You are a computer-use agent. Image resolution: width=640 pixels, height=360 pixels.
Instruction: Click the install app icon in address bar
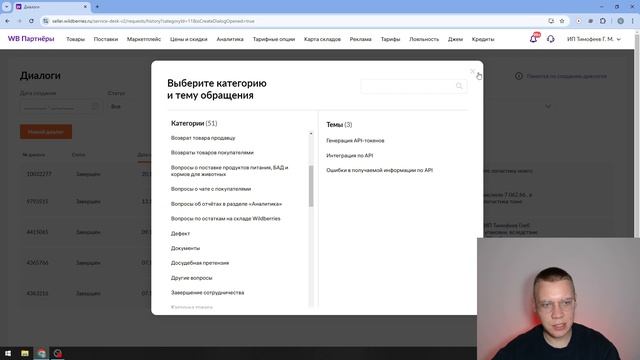click(551, 21)
